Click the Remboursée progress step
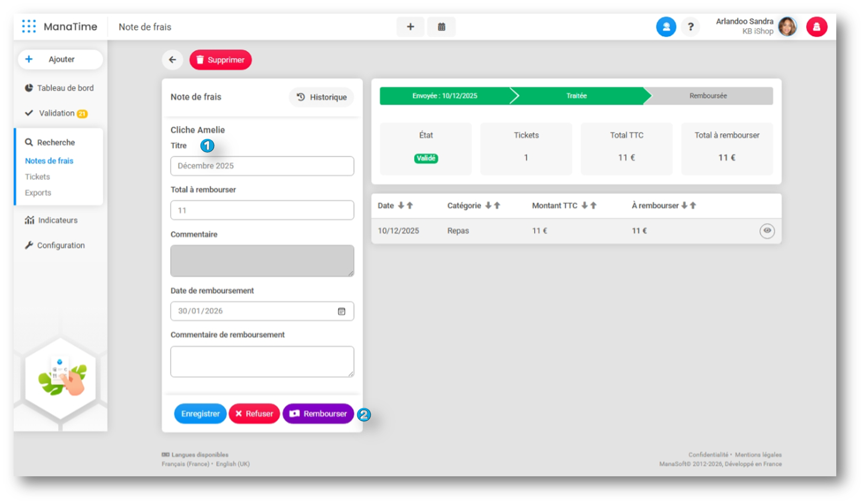The width and height of the screenshot is (864, 504). click(x=708, y=96)
